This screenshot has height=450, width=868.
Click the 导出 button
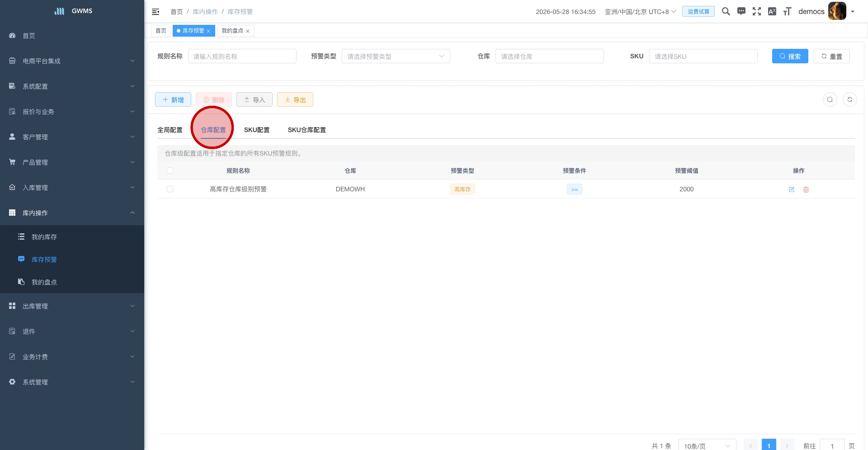pyautogui.click(x=295, y=99)
